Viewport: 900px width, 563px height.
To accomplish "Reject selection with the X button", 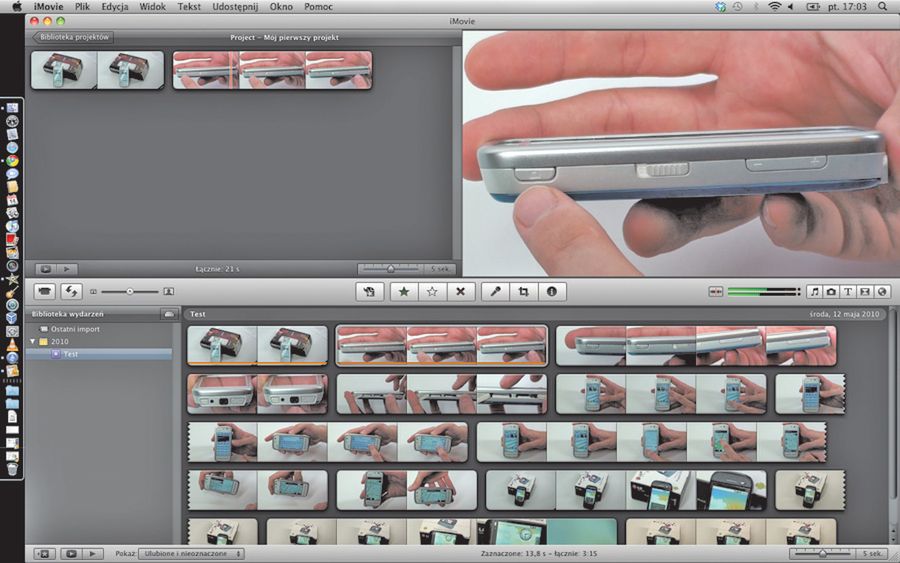I will 460,292.
